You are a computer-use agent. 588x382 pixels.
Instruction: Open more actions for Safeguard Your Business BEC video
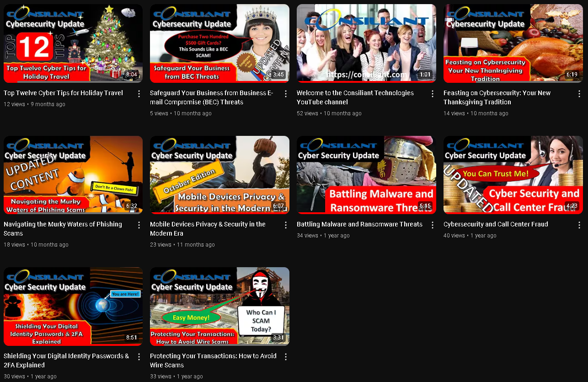coord(286,94)
